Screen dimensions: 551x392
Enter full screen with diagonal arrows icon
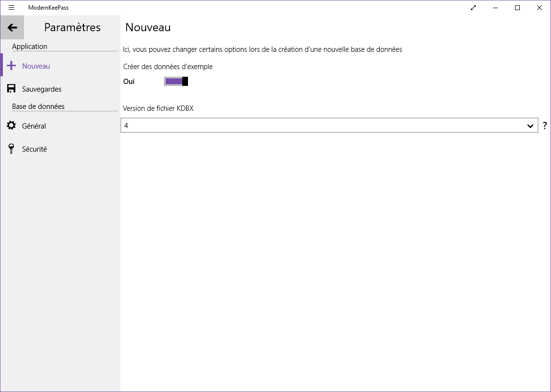[x=473, y=8]
